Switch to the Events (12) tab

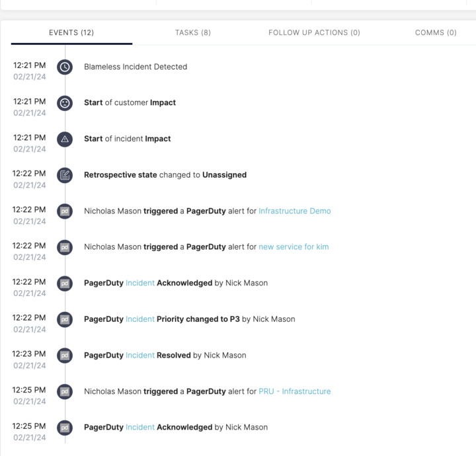pos(71,32)
